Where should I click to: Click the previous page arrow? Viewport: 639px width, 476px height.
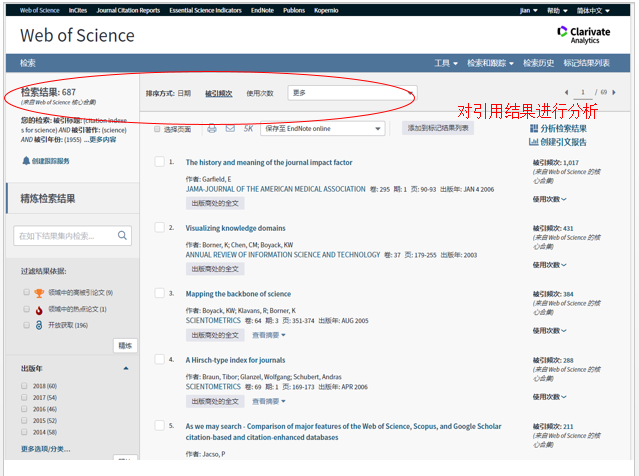point(566,93)
